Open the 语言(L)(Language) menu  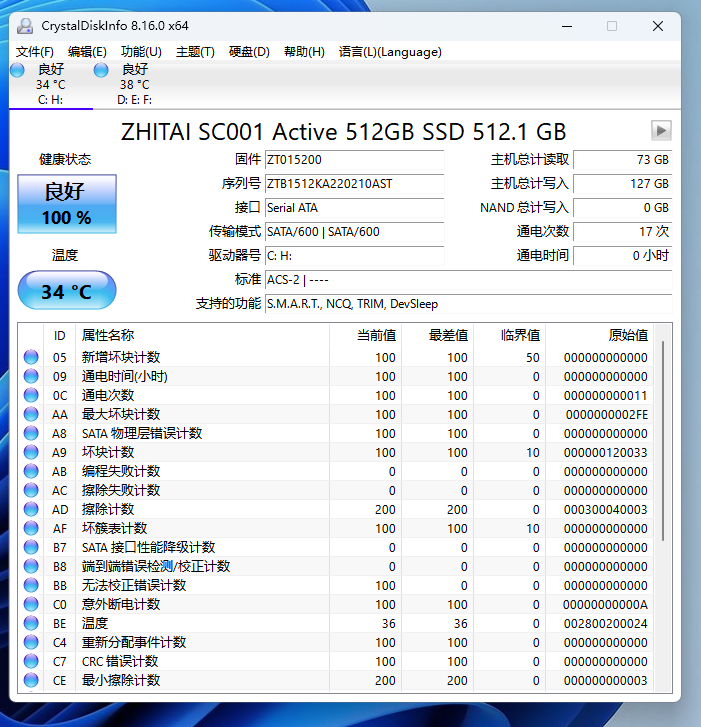tap(390, 51)
